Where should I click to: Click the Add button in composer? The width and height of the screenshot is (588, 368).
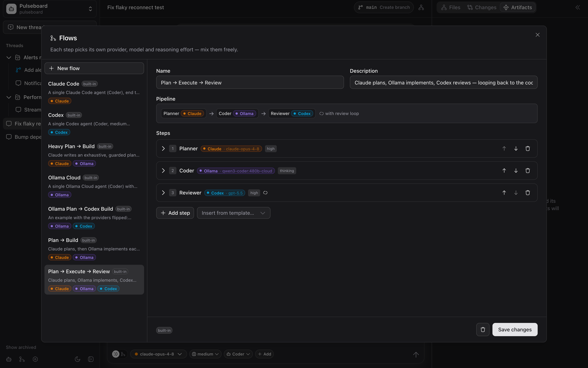pyautogui.click(x=264, y=354)
